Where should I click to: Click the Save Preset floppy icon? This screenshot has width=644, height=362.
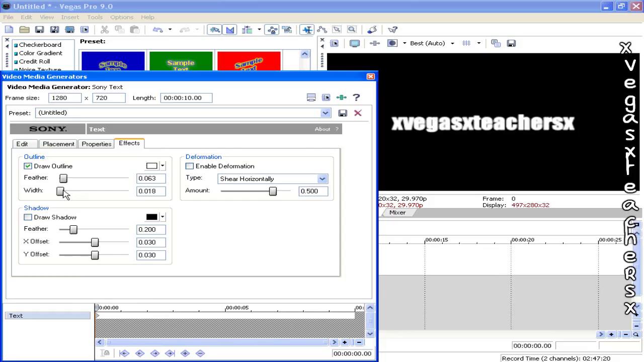pos(343,113)
